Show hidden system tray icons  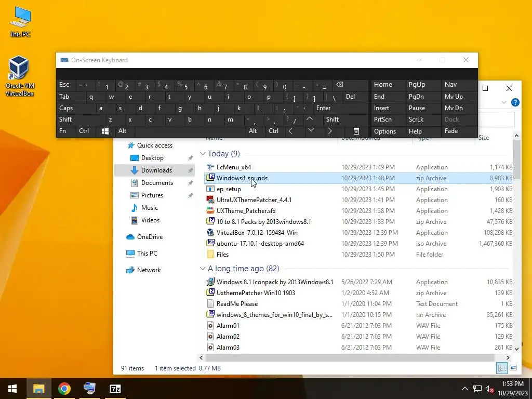(465, 389)
